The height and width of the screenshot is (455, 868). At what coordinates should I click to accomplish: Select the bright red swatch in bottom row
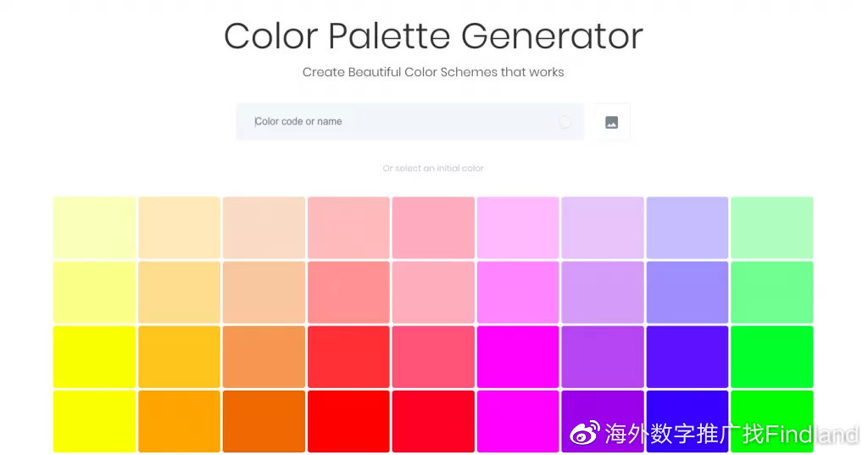tap(348, 421)
